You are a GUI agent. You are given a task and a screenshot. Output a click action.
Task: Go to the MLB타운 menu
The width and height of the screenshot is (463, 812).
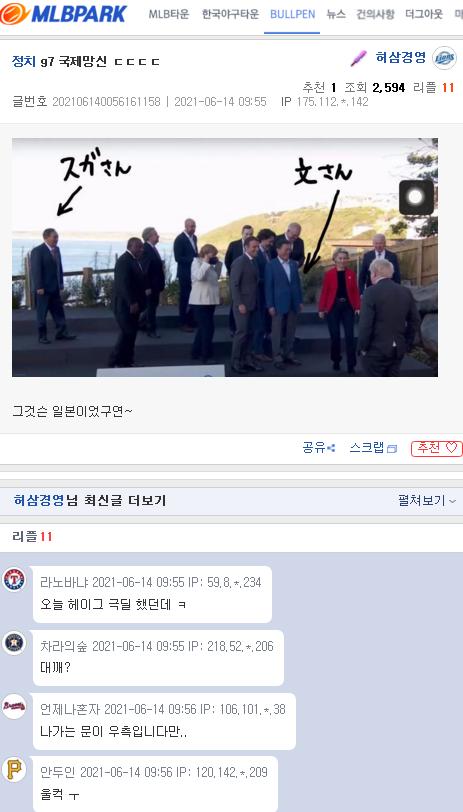tap(169, 14)
